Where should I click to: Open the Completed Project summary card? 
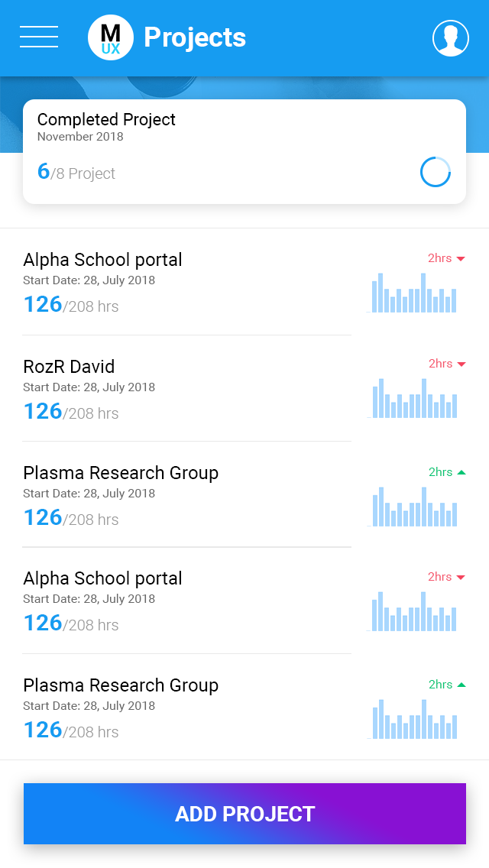click(x=244, y=151)
